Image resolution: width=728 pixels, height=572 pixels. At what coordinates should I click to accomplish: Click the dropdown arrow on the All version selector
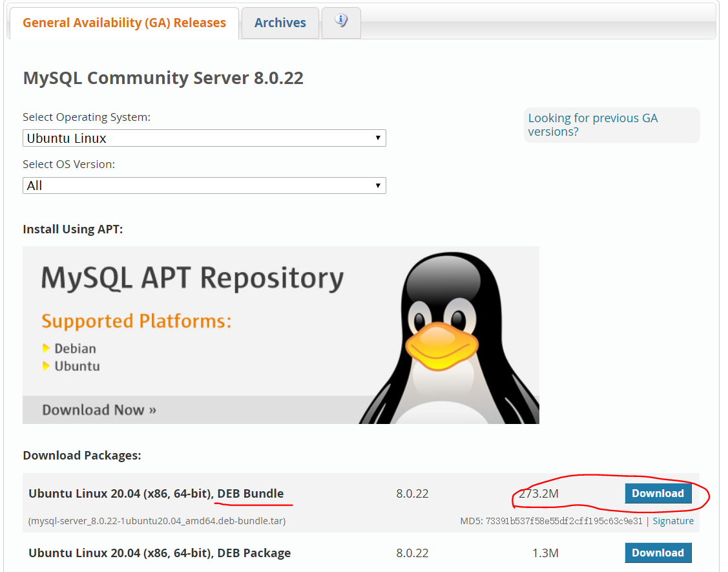[x=377, y=185]
